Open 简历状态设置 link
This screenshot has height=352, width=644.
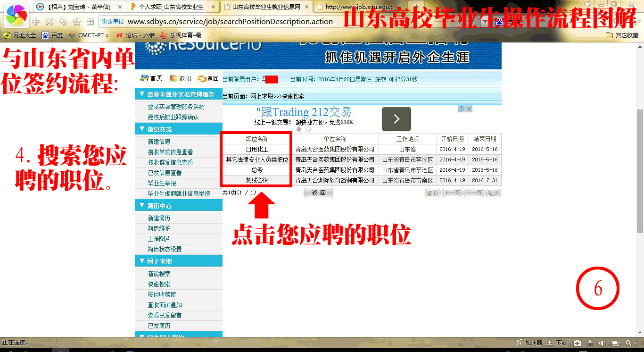(165, 249)
